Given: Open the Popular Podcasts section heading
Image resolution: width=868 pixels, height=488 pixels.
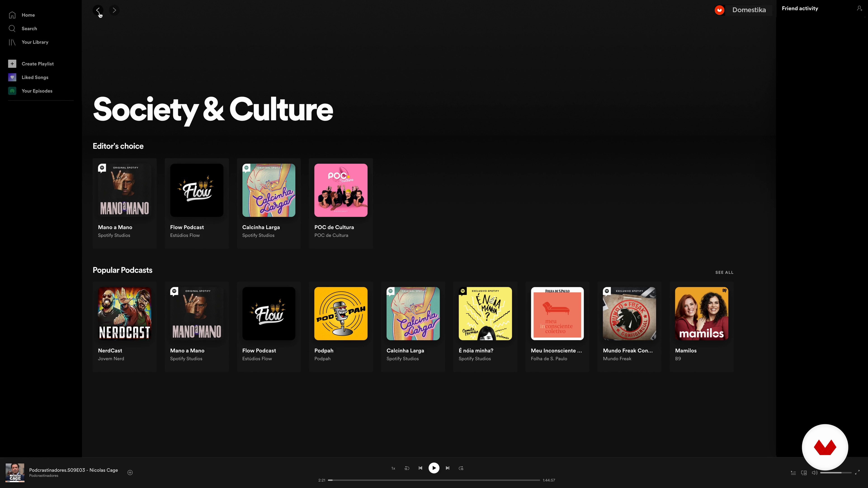Looking at the screenshot, I should 122,270.
